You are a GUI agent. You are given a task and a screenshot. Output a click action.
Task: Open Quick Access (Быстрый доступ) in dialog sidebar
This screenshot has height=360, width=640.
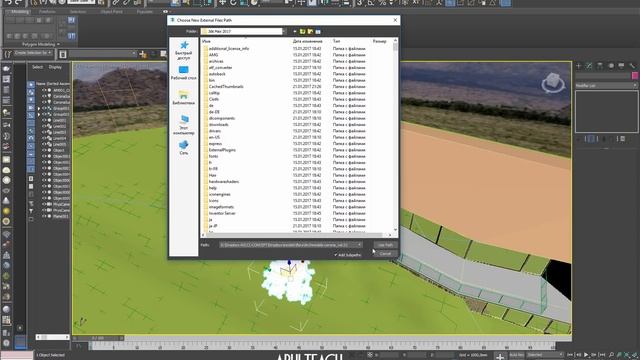pyautogui.click(x=184, y=50)
